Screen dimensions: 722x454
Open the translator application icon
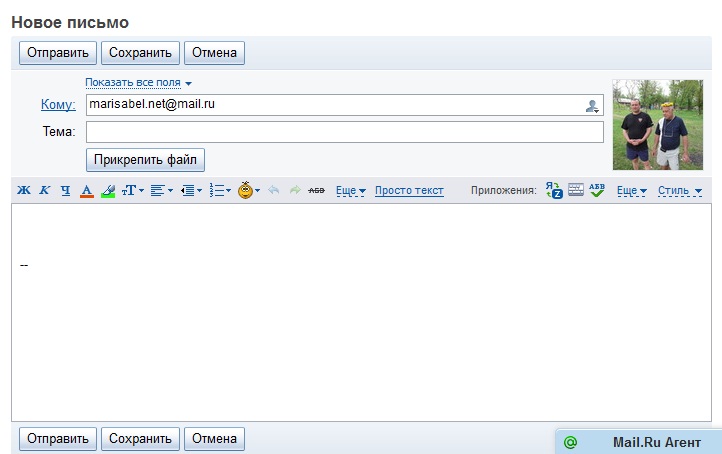[x=555, y=190]
